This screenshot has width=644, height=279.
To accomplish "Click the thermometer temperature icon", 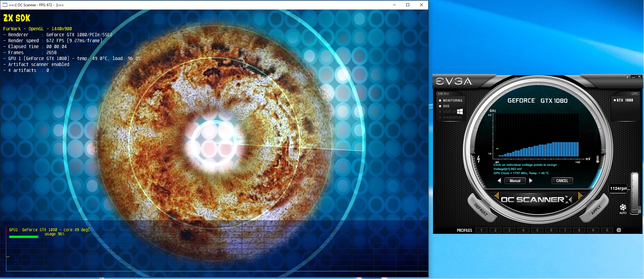I will [597, 159].
